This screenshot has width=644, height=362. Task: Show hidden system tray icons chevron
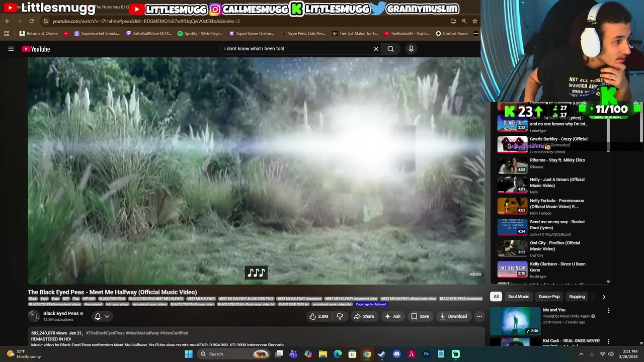(581, 354)
